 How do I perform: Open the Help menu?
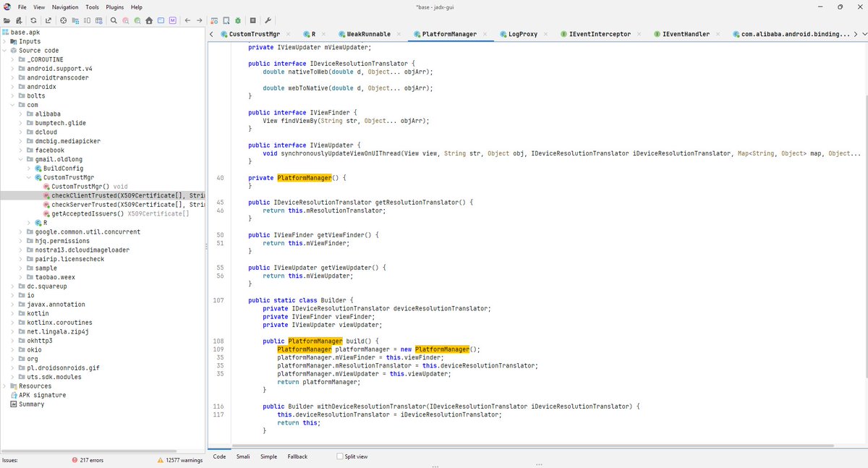[x=136, y=7]
